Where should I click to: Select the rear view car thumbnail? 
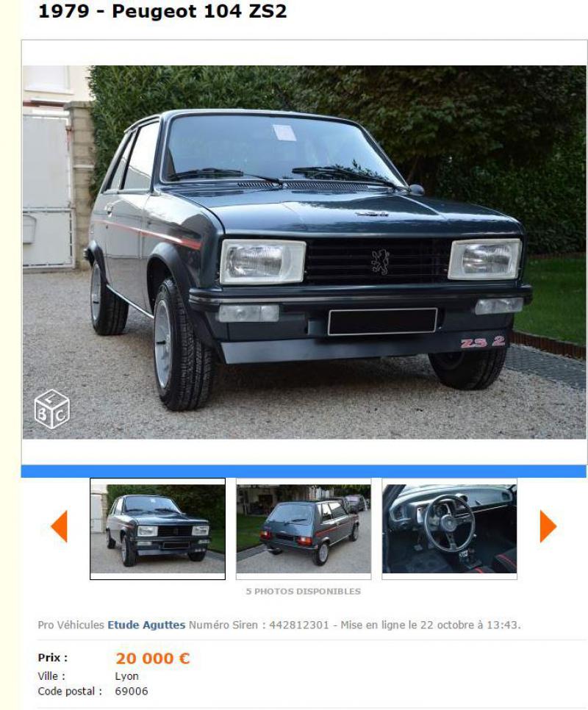pyautogui.click(x=304, y=529)
